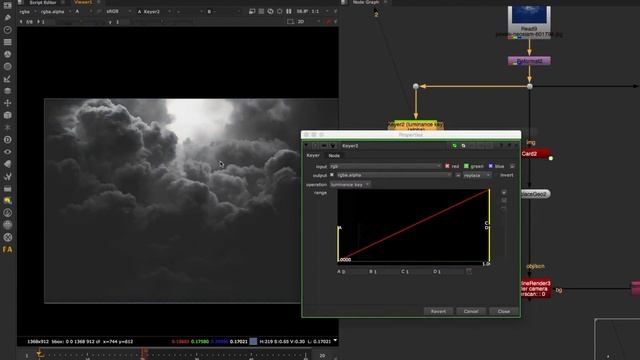640x360 pixels.
Task: Open the Deep nodes menu (D icon)
Action: pyautogui.click(x=7, y=140)
